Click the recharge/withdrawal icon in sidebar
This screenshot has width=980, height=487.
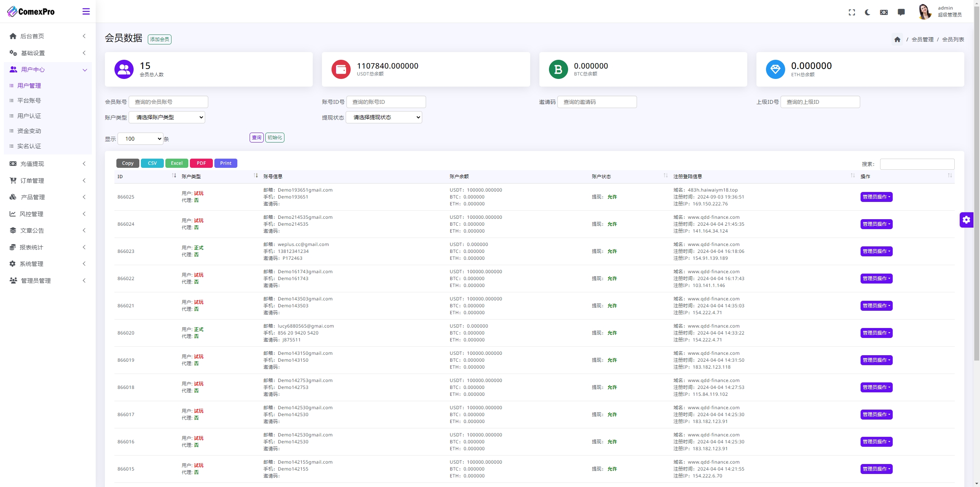point(13,163)
